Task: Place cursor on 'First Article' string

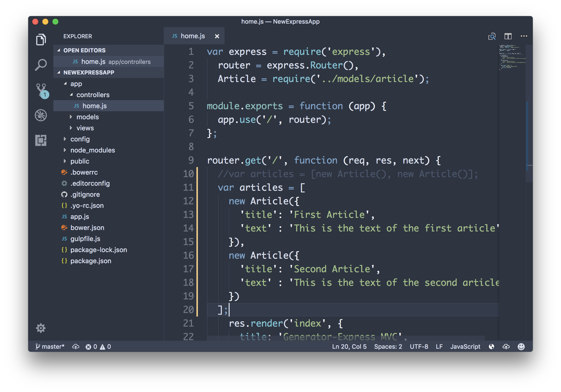Action: point(329,214)
